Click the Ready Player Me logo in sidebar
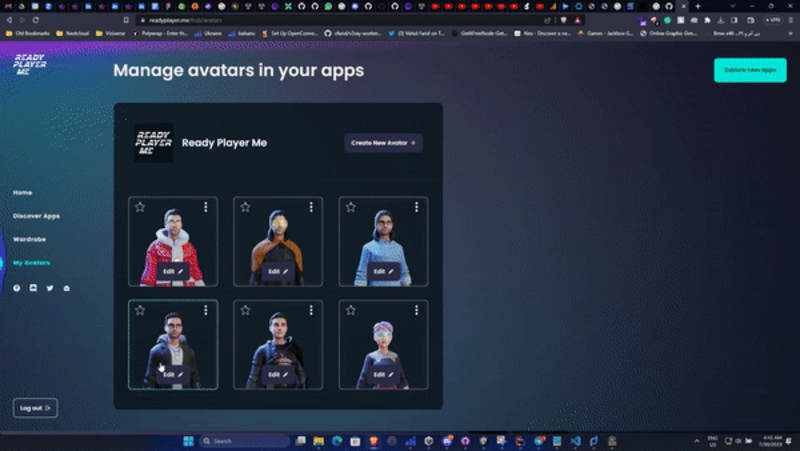800x451 pixels. [x=30, y=64]
